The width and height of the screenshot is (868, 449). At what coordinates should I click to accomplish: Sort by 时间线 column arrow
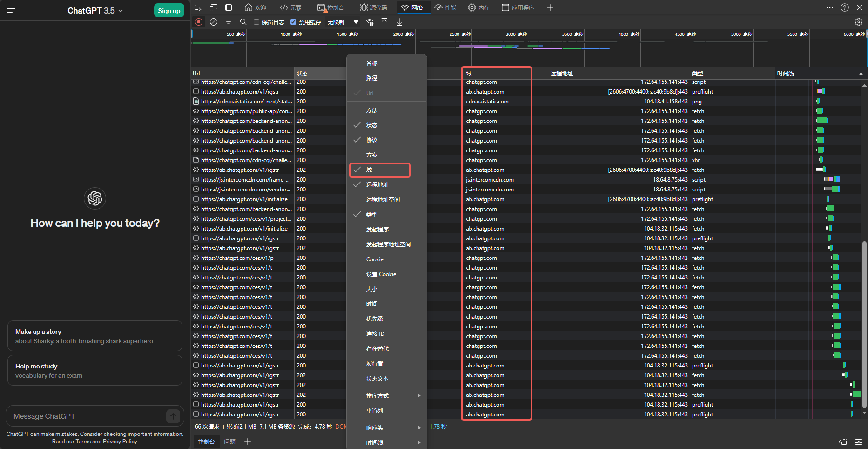click(x=861, y=74)
